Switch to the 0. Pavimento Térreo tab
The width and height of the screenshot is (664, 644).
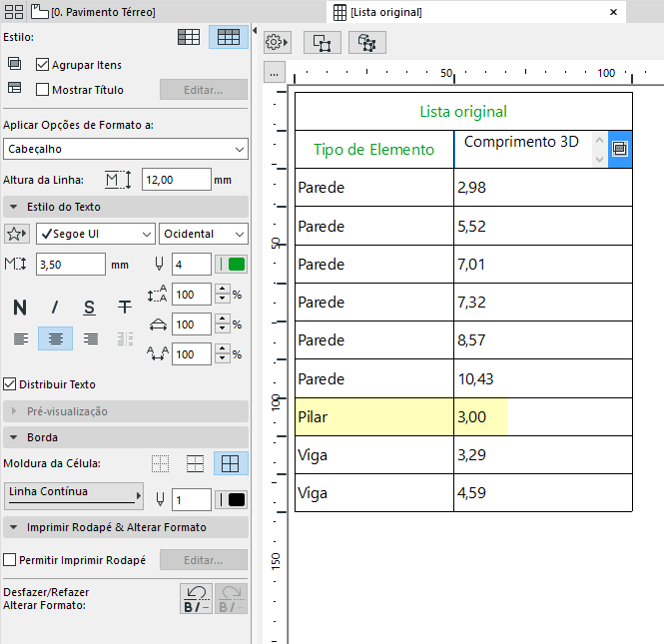[93, 12]
